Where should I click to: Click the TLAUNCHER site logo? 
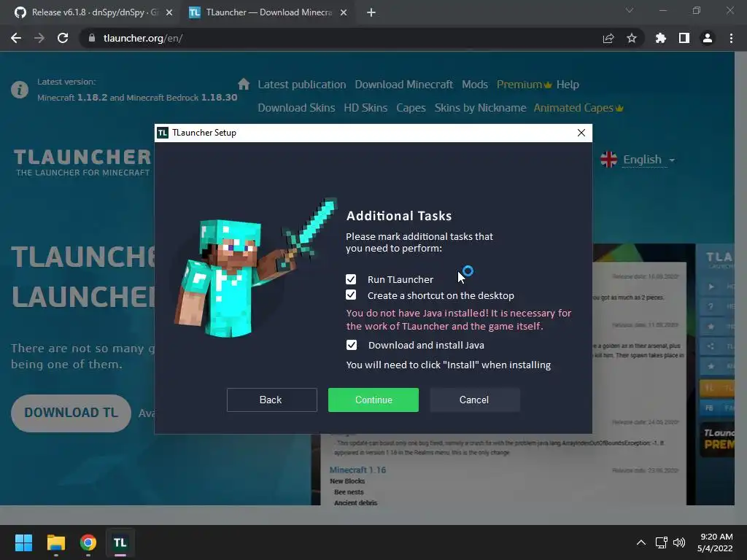pos(82,163)
